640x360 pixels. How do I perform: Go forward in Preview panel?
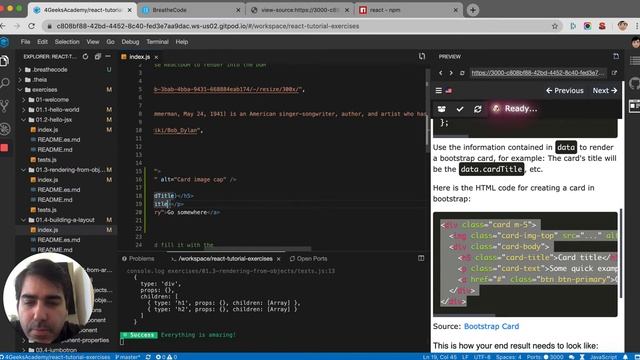[451, 73]
